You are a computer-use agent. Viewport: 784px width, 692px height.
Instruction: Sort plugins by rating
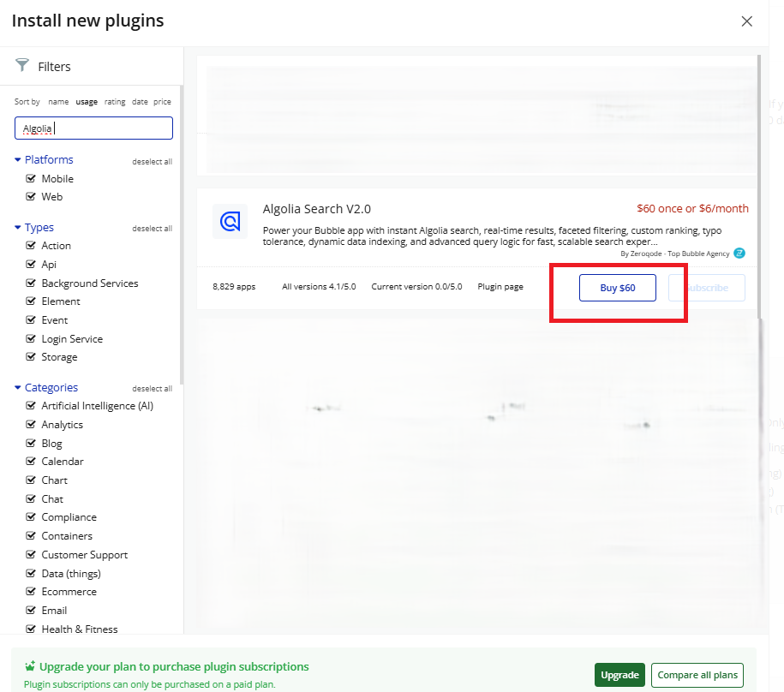point(115,102)
